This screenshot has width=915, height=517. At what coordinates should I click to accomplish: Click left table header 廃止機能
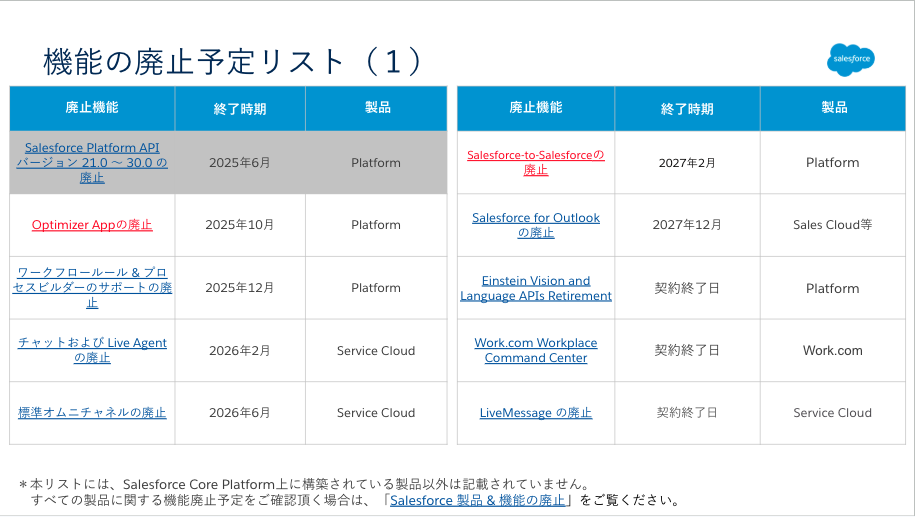click(x=92, y=108)
